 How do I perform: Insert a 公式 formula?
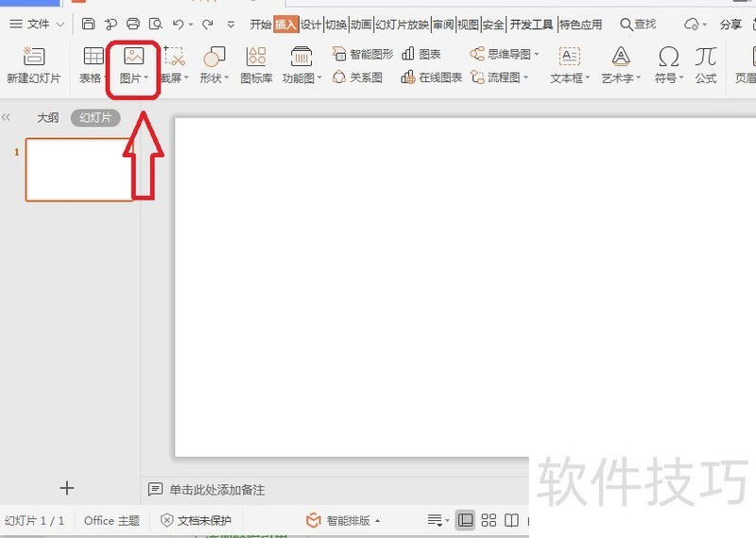click(706, 65)
